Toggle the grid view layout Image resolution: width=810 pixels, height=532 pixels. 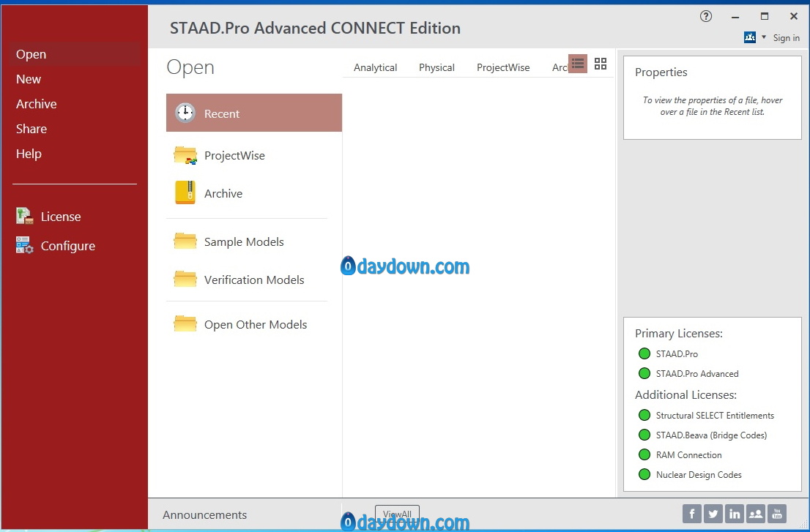point(601,64)
